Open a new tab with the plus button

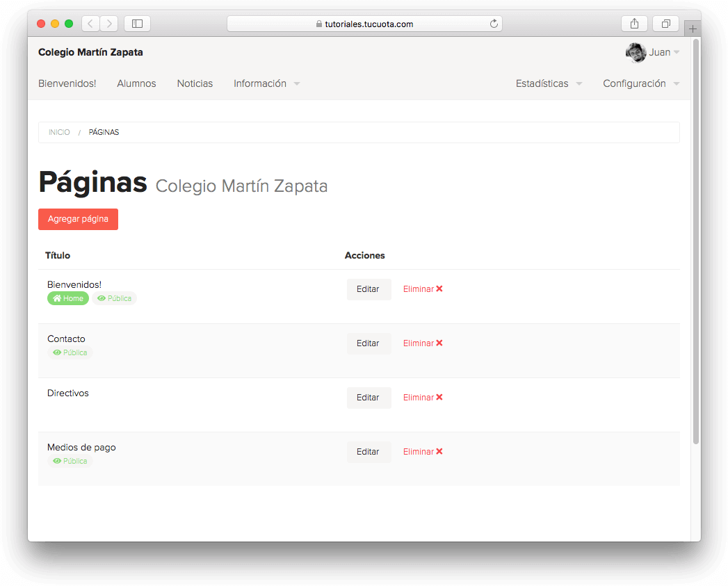pos(693,29)
